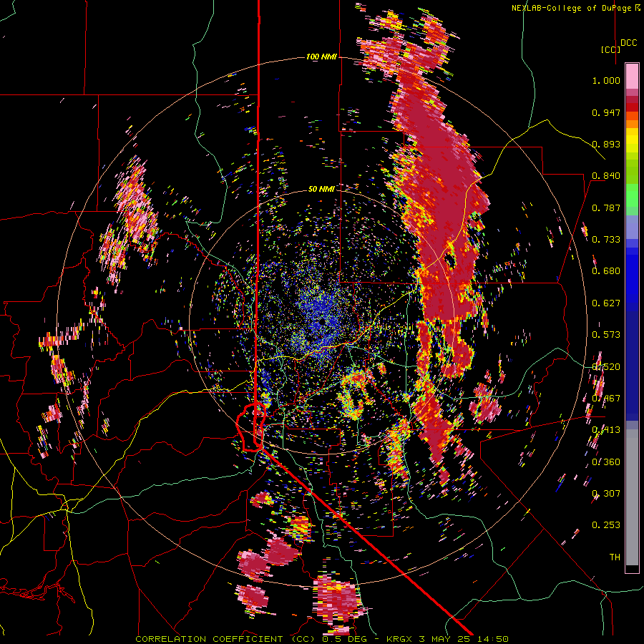Click the 14:50 timestamp in the caption
Image resolution: width=644 pixels, height=644 pixels.
click(x=494, y=639)
